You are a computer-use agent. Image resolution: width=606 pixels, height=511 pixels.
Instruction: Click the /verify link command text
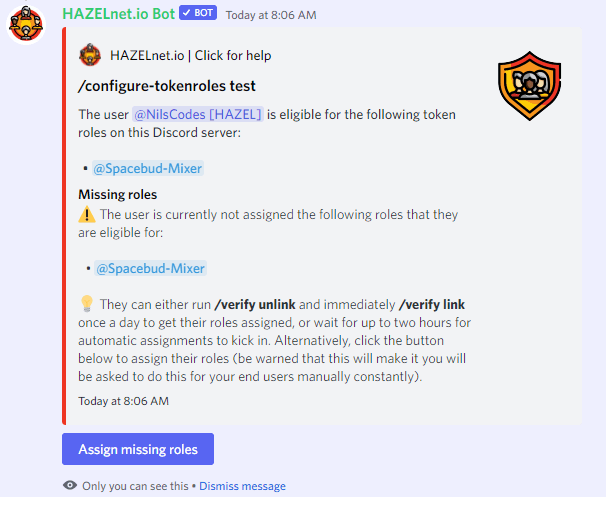432,305
